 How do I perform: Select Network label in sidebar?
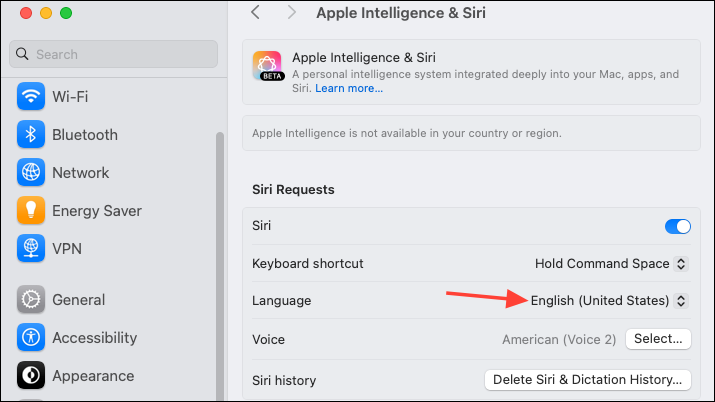coord(81,173)
